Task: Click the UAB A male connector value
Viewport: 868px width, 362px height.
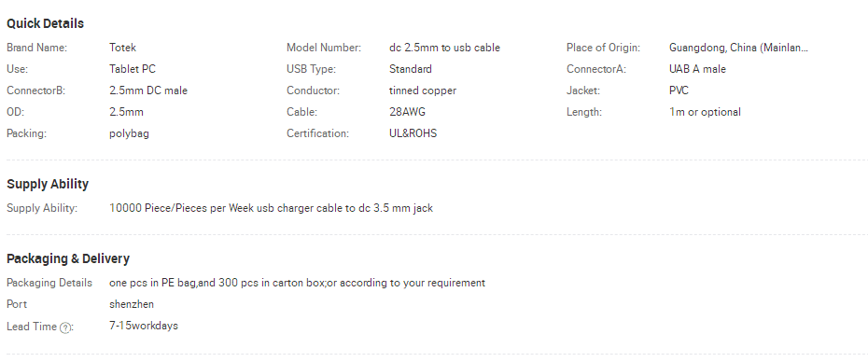Action: (697, 69)
